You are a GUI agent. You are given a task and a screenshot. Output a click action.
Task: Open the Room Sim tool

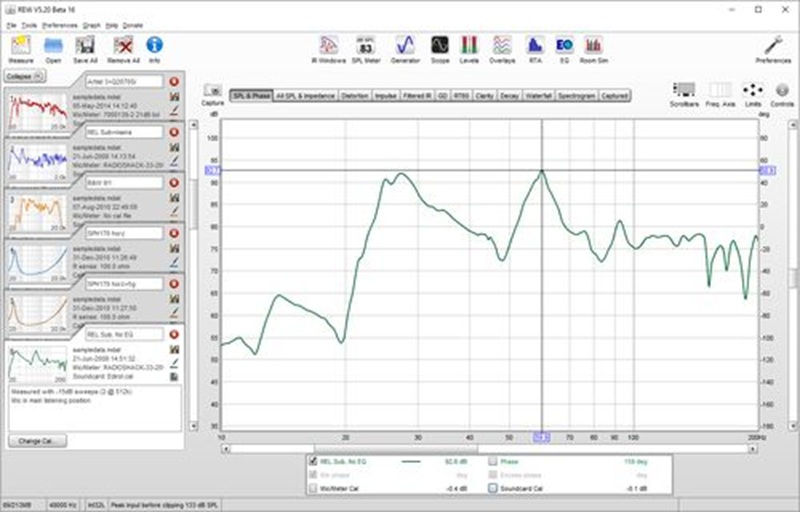(x=593, y=49)
